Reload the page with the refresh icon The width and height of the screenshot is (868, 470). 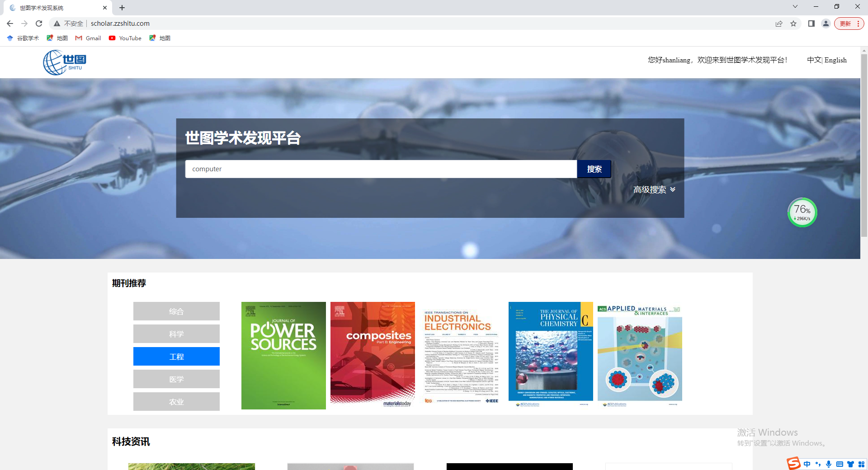pyautogui.click(x=39, y=23)
